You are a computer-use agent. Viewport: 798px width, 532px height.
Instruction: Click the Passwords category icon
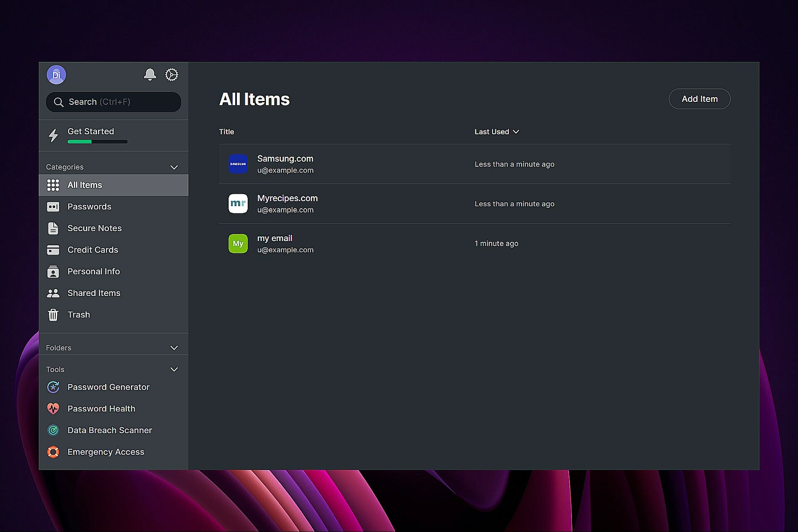pyautogui.click(x=53, y=207)
